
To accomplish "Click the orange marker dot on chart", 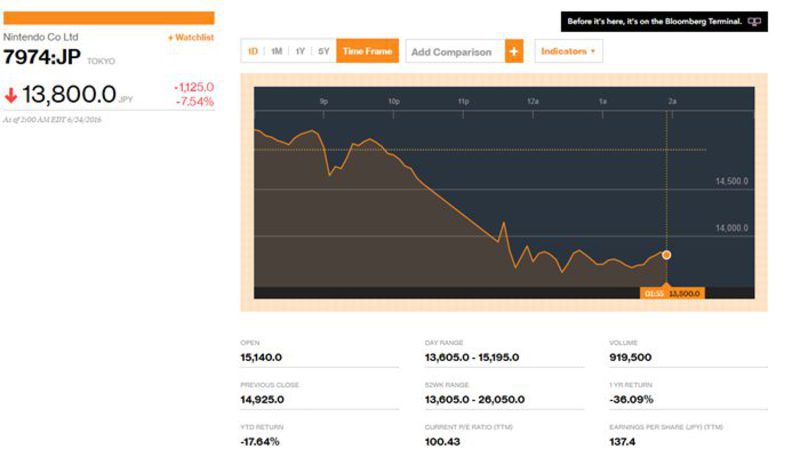I will pyautogui.click(x=666, y=255).
